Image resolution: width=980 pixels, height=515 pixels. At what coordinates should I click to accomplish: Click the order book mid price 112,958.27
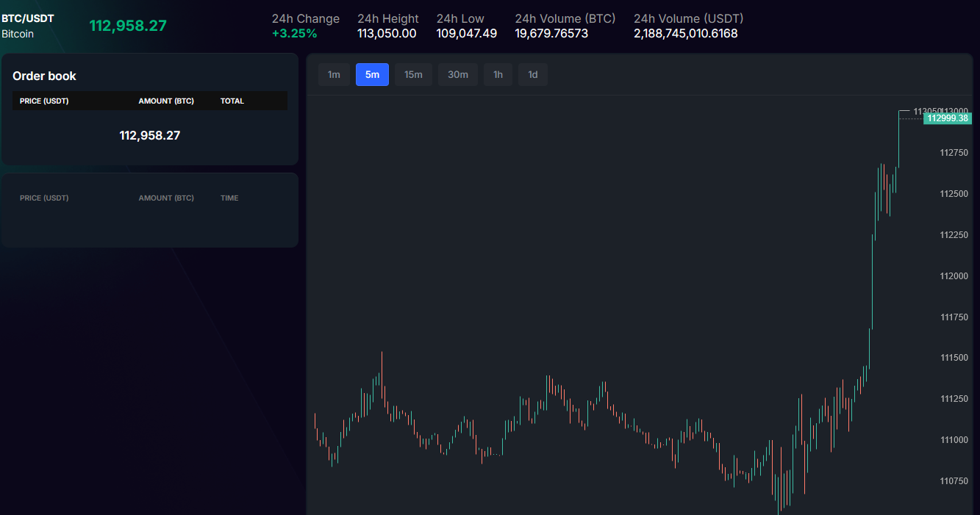tap(150, 135)
